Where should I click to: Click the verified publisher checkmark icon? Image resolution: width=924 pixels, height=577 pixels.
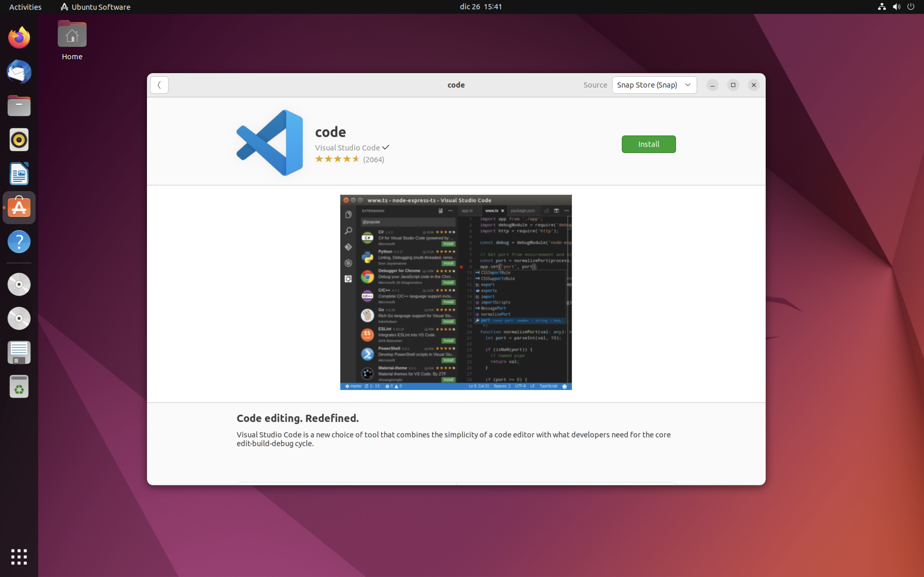pos(386,147)
